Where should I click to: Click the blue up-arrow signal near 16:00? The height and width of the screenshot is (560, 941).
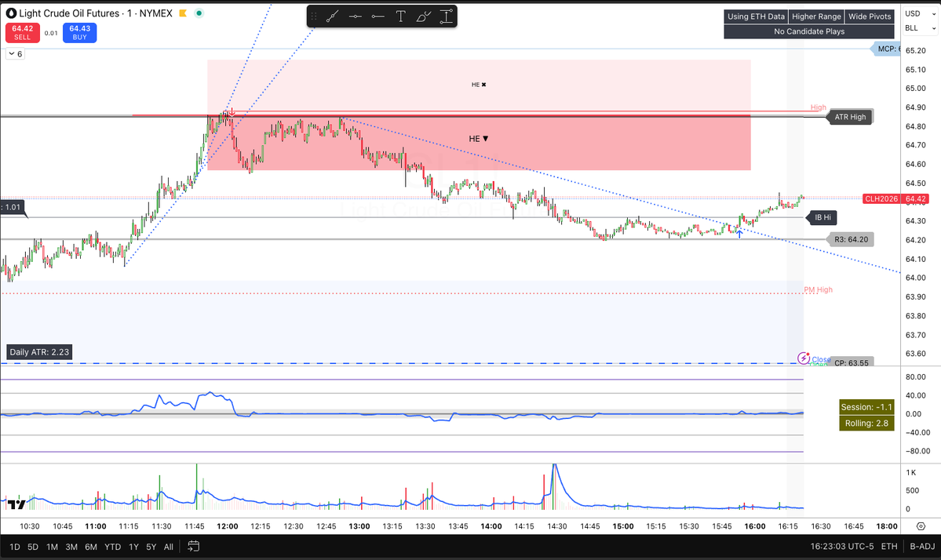739,234
